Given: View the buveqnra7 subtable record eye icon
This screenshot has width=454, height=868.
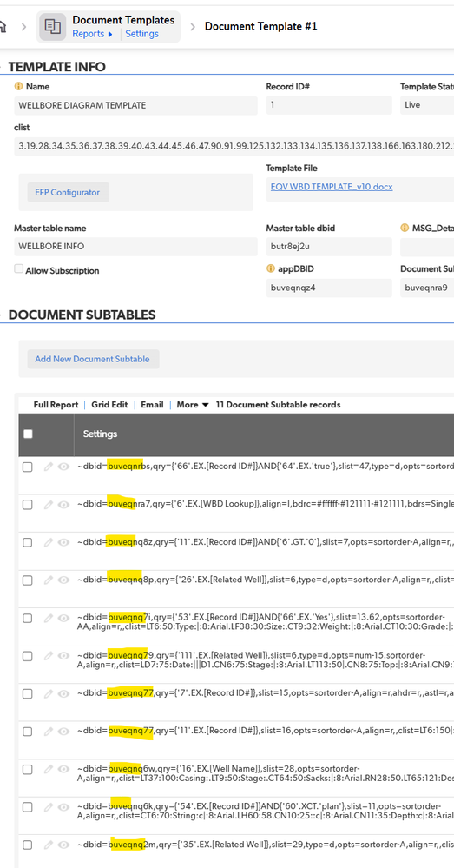Looking at the screenshot, I should tap(63, 504).
